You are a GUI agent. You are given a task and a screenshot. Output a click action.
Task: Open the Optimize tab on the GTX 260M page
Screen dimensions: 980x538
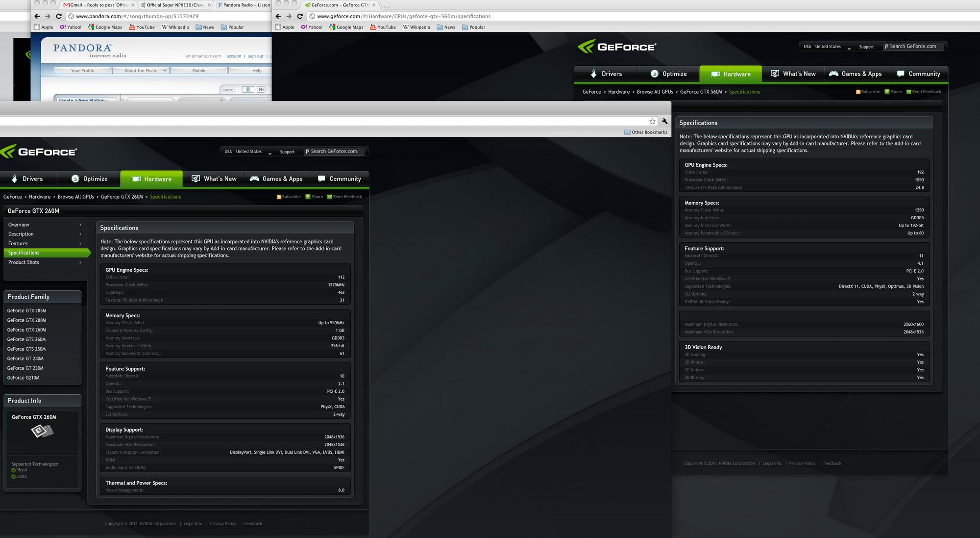(x=89, y=179)
